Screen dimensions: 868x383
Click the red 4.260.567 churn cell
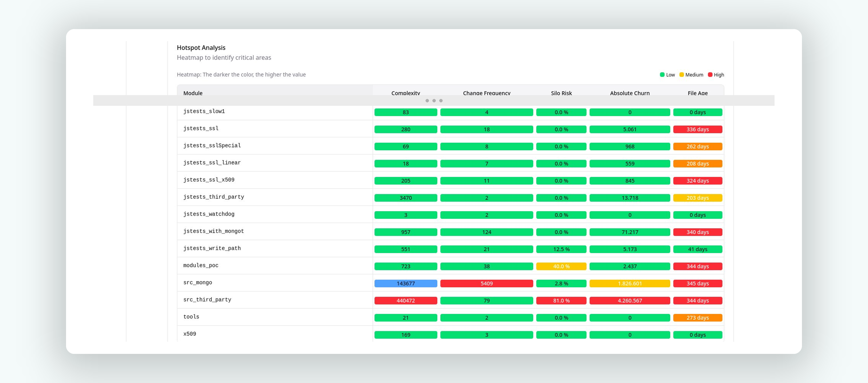coord(629,301)
